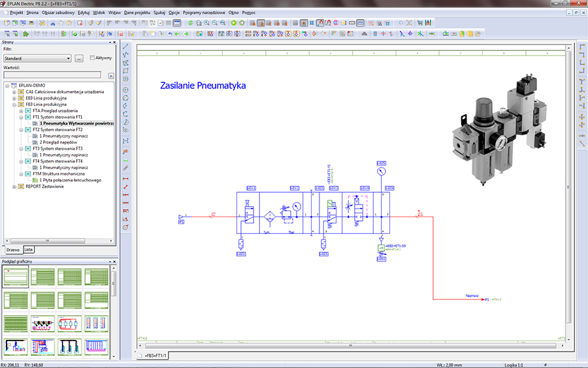Toggle the Aktywny checkbox

coord(92,58)
